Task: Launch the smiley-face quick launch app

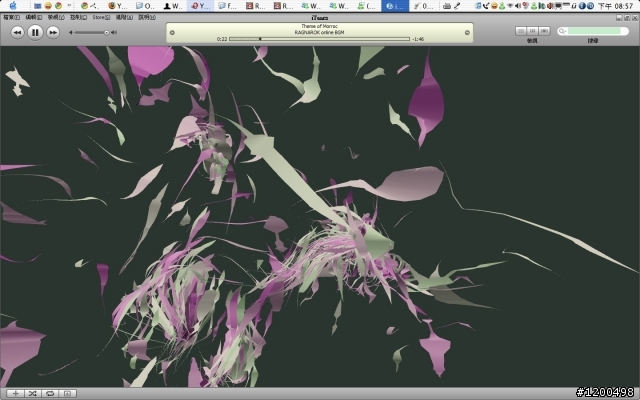Action: tap(48, 6)
